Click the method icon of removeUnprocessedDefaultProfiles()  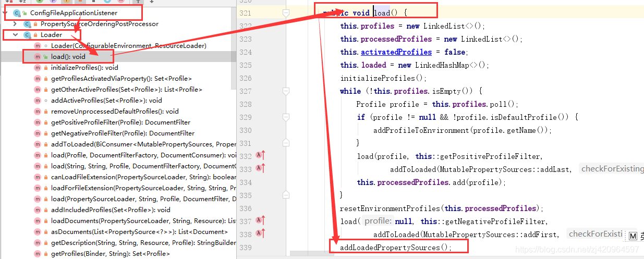[x=38, y=111]
